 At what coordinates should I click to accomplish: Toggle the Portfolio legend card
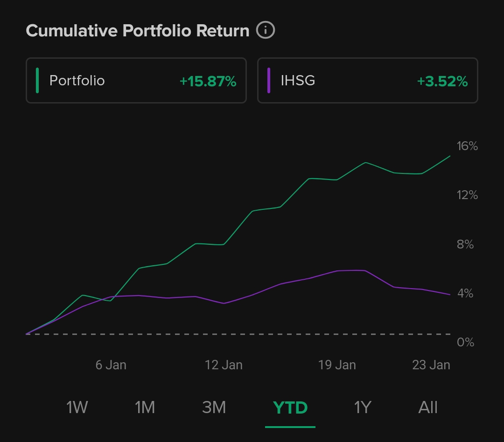(136, 81)
